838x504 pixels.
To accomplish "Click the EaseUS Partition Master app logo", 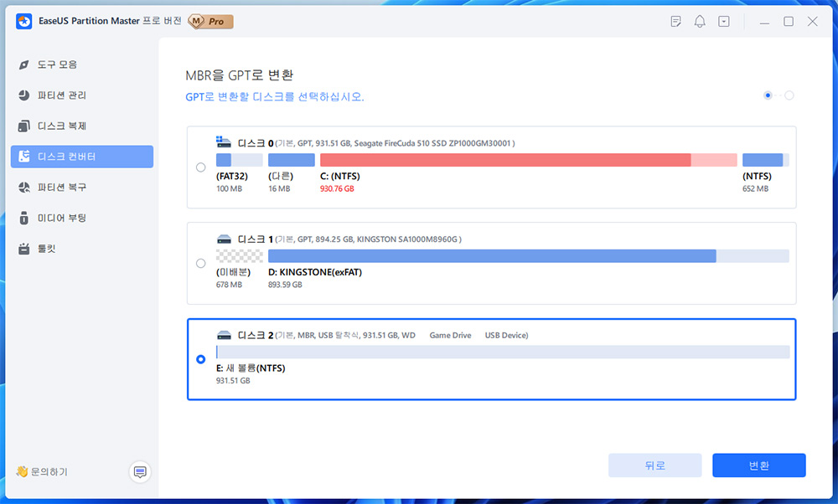I will [x=24, y=22].
